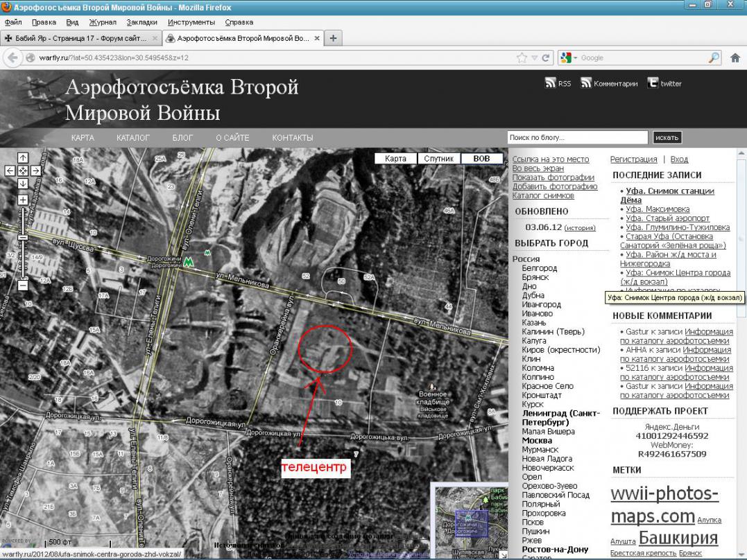
Task: Switch map layer to Спутник
Action: [x=439, y=159]
